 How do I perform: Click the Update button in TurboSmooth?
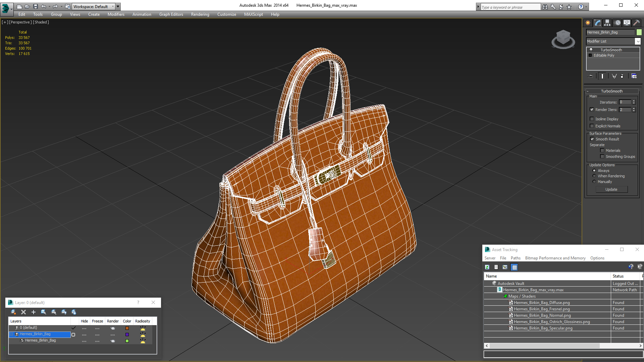(611, 189)
